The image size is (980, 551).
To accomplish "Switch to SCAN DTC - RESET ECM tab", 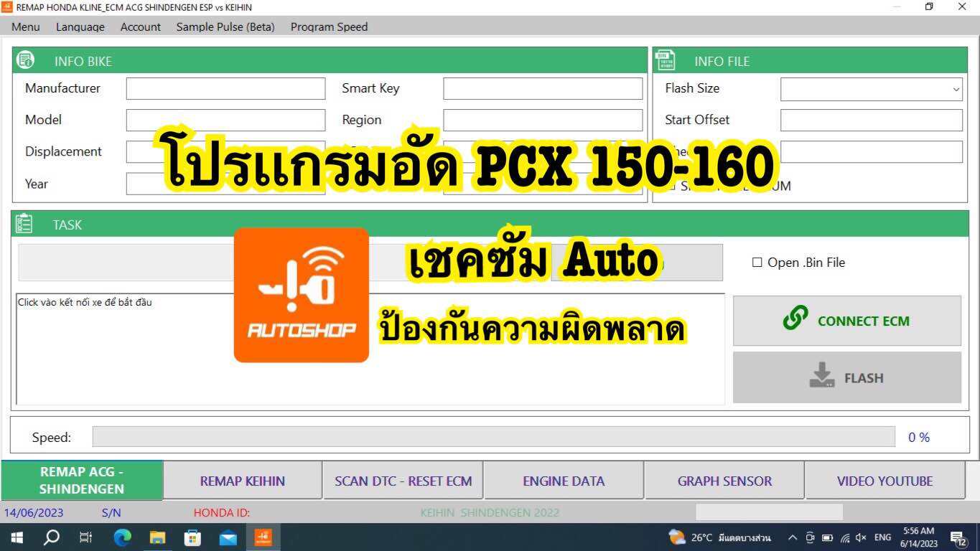I will (x=403, y=481).
